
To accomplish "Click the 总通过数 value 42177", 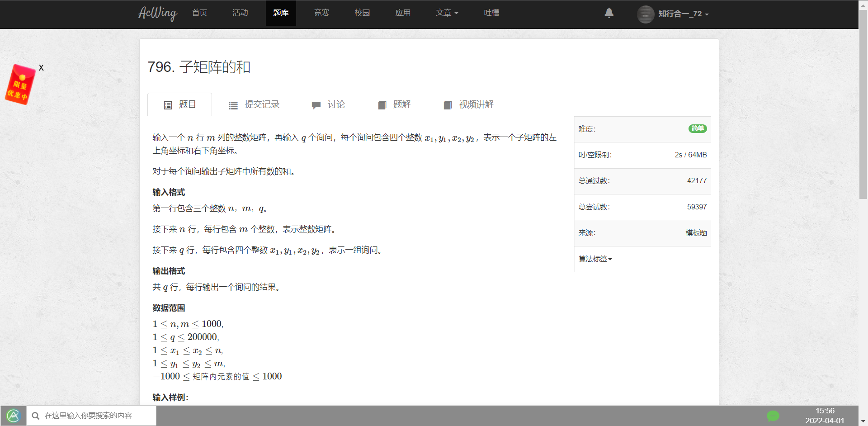I will (x=697, y=181).
